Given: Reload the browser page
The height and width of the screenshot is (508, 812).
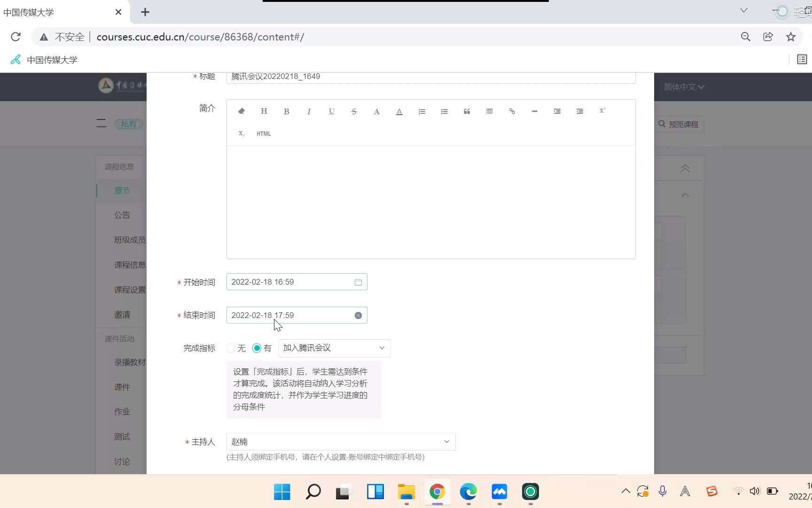Looking at the screenshot, I should tap(16, 37).
